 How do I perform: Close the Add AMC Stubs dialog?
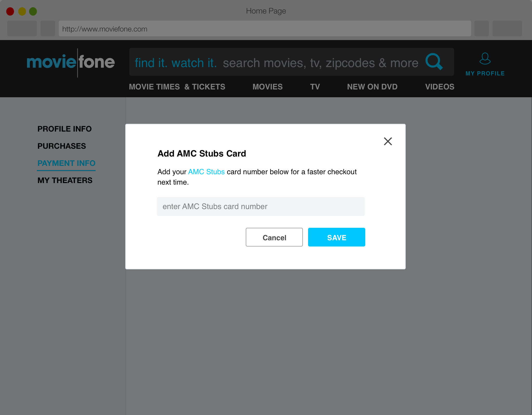coord(388,141)
